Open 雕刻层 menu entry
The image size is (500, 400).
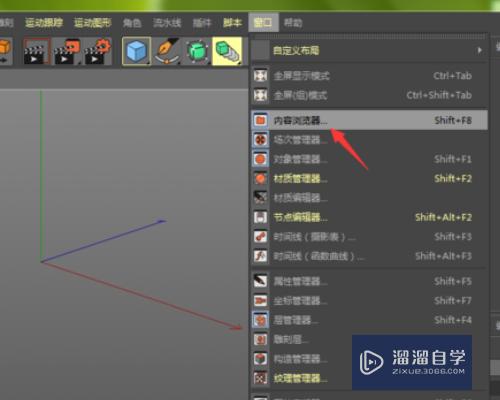(x=301, y=340)
